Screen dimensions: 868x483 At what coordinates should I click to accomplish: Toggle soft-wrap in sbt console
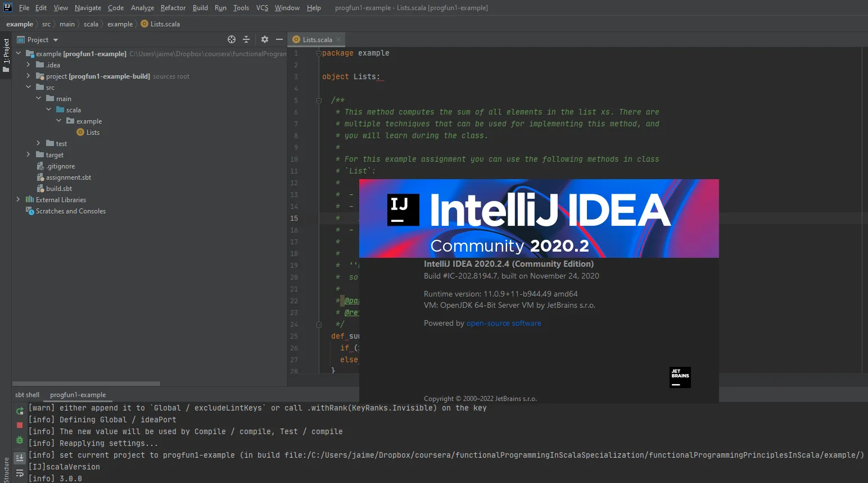[x=20, y=473]
